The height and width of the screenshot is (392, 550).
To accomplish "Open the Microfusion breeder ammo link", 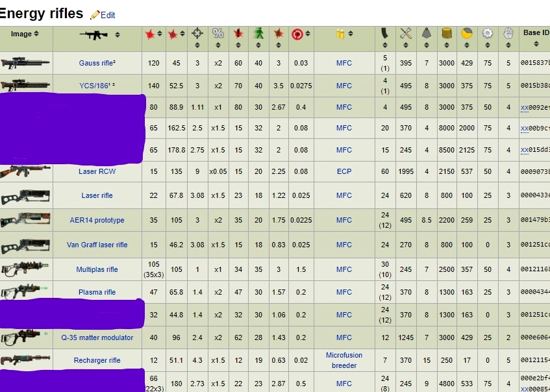I will pos(344,360).
